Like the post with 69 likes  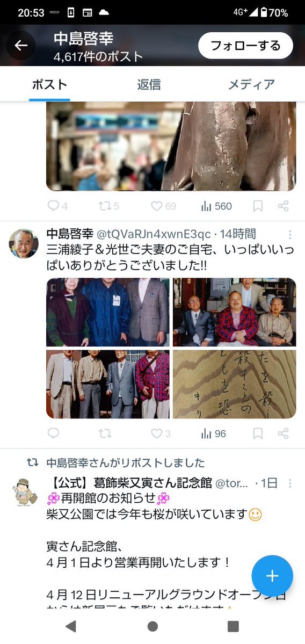point(163,206)
